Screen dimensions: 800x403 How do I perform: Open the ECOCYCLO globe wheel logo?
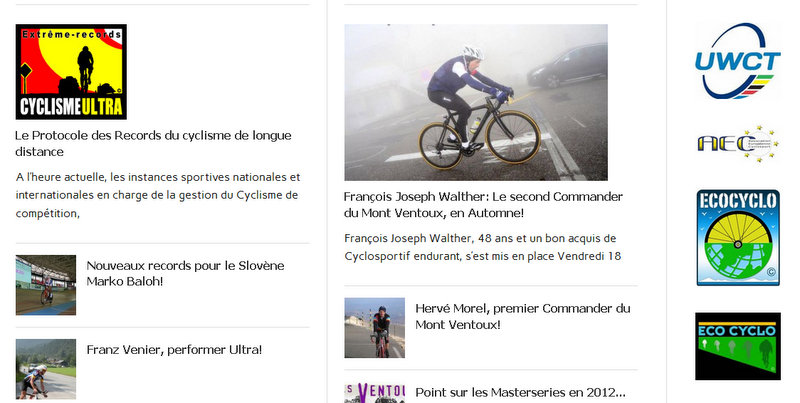[x=738, y=237]
